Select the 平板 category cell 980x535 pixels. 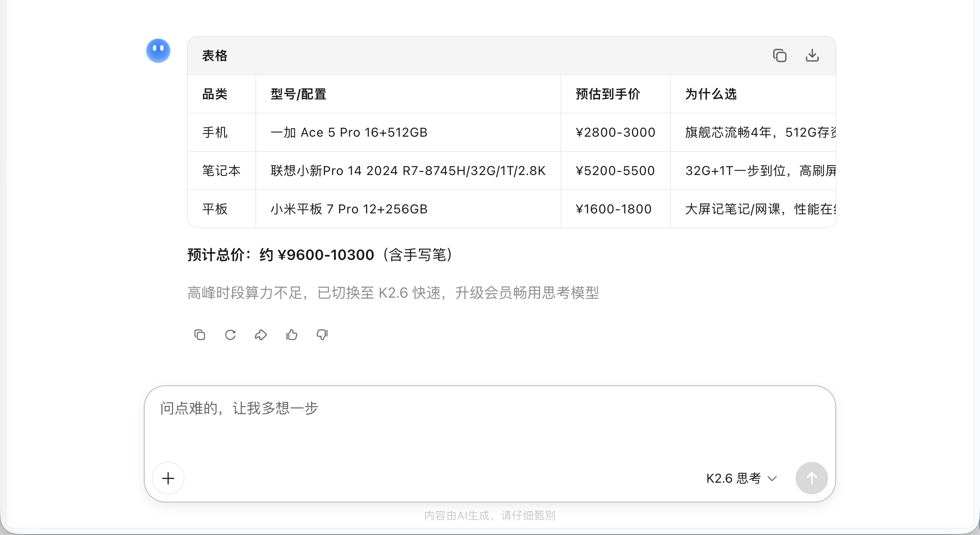click(x=222, y=209)
